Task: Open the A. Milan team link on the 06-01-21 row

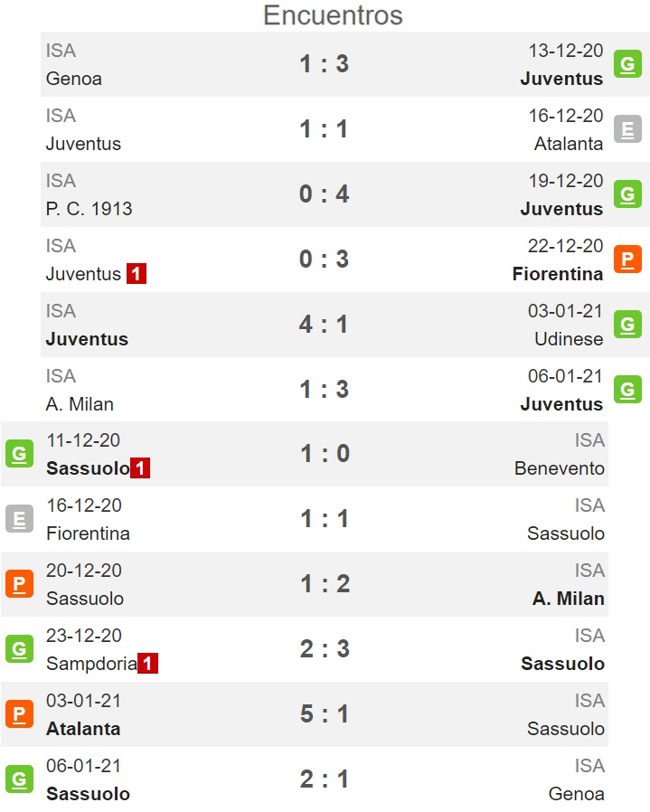Action: click(x=80, y=404)
